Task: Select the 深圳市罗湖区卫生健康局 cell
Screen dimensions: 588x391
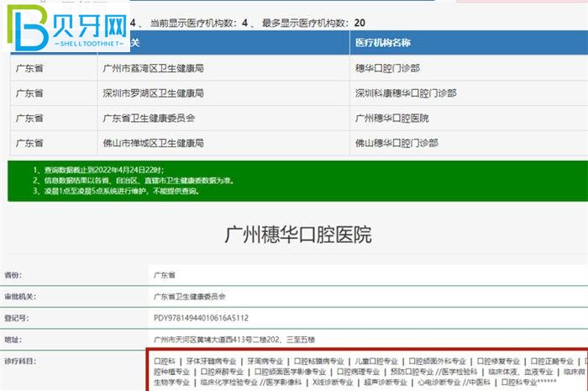Action: click(154, 93)
